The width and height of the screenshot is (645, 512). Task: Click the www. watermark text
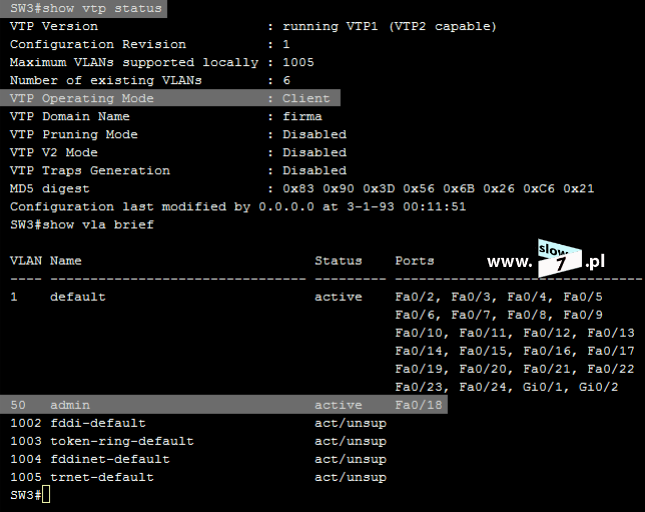(509, 262)
